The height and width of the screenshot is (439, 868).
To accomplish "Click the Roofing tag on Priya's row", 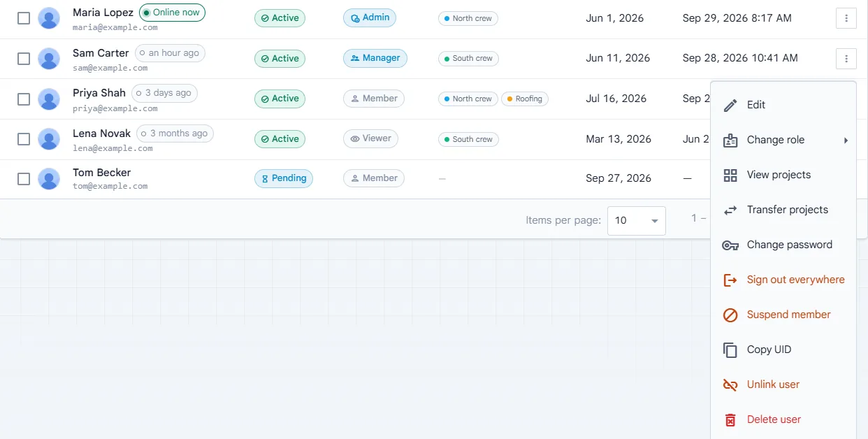I will pyautogui.click(x=525, y=99).
